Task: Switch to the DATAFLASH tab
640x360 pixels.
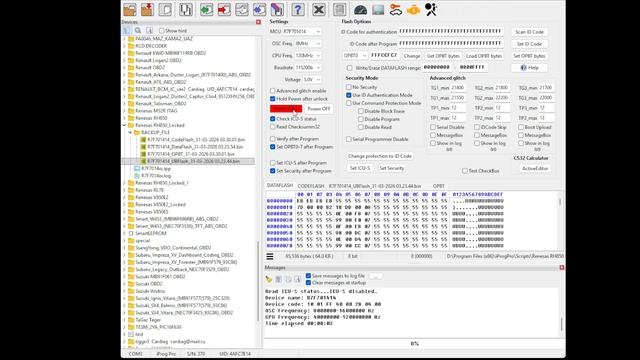Action: point(280,186)
